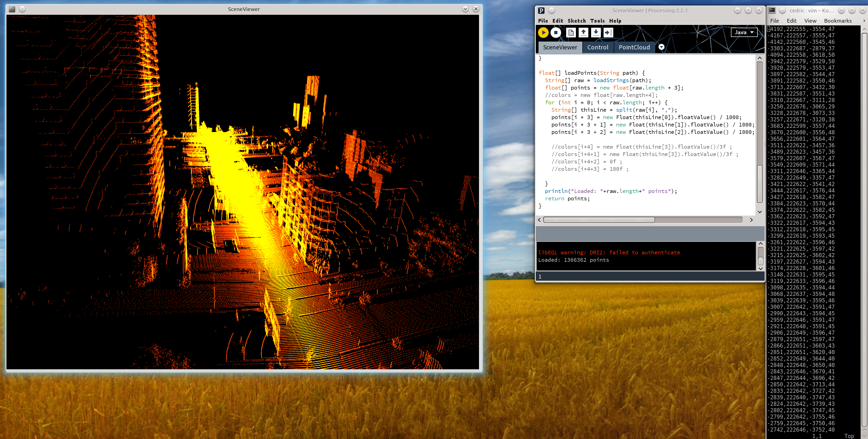Viewport: 868px width, 439px height.
Task: Switch to the Control tab
Action: pos(598,47)
